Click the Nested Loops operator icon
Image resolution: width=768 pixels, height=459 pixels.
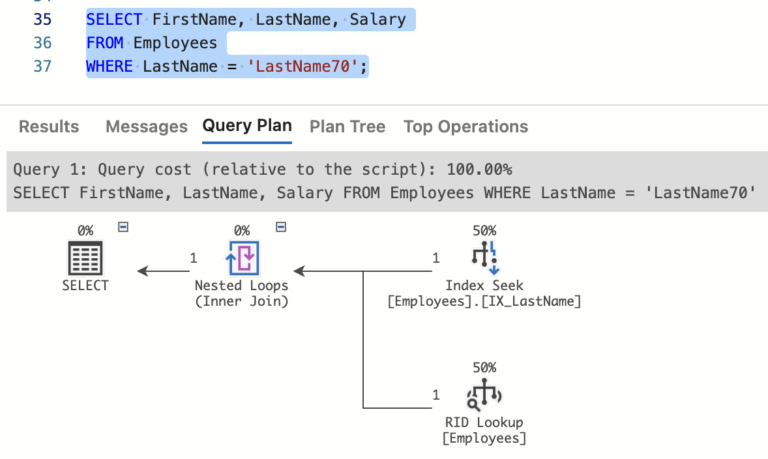242,258
